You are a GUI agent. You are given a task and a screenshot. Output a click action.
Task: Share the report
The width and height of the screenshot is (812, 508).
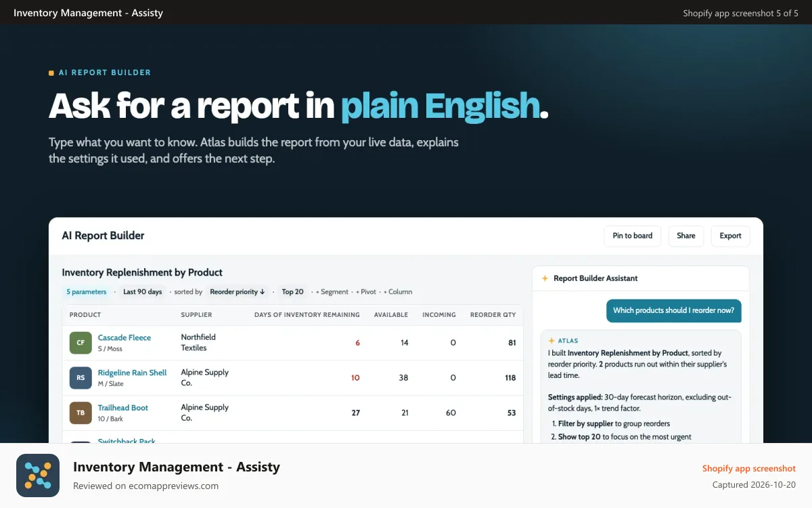[x=686, y=236]
